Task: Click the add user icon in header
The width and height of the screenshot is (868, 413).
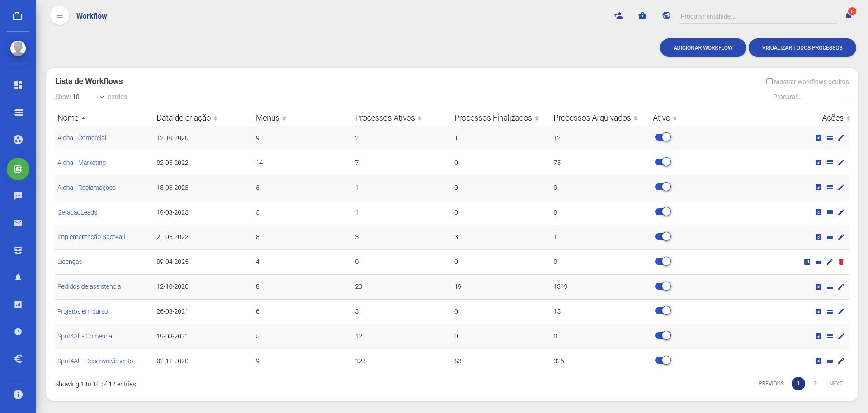Action: [x=618, y=16]
